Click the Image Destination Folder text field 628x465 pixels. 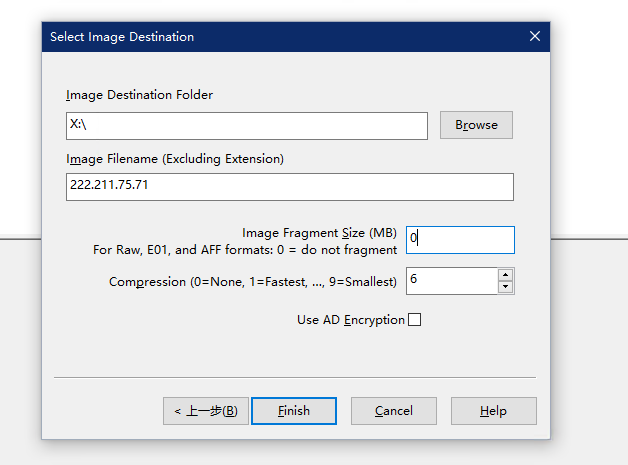(x=247, y=126)
